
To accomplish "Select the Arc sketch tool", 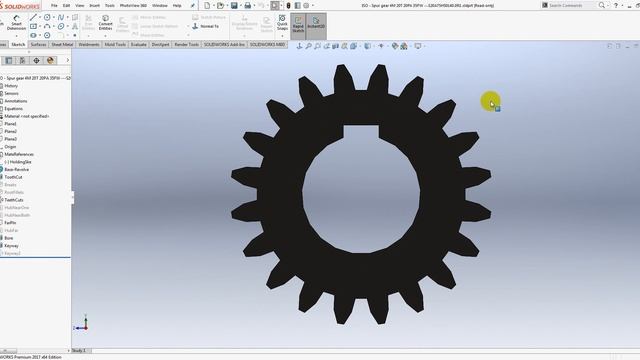I will [47, 26].
